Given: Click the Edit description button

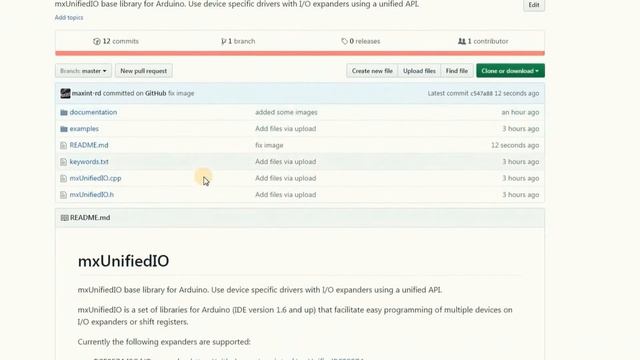Looking at the screenshot, I should tap(534, 5).
